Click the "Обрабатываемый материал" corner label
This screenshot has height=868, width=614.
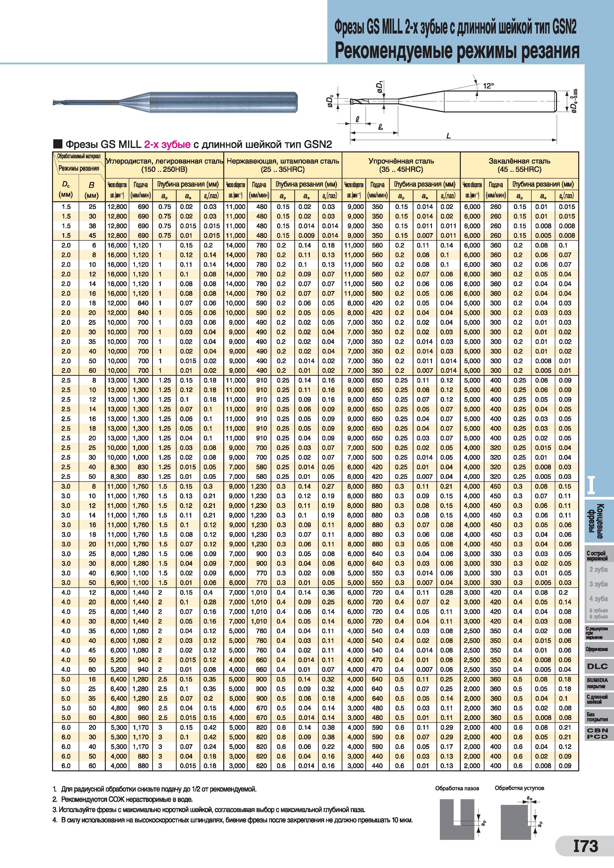79,157
